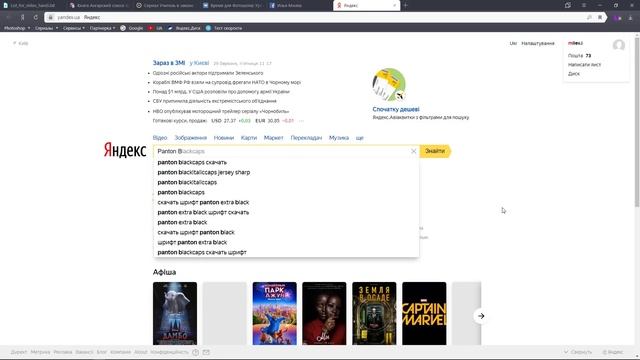Open the 'Тест скорости' bookmark

click(224, 28)
